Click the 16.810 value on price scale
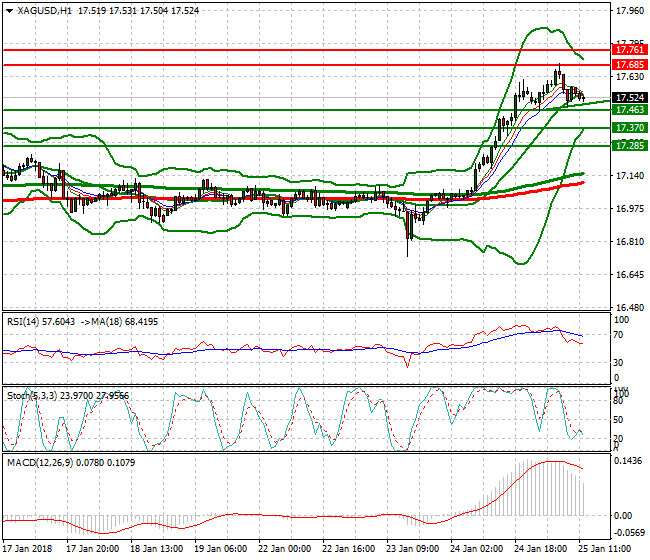The height and width of the screenshot is (560, 650). 630,242
